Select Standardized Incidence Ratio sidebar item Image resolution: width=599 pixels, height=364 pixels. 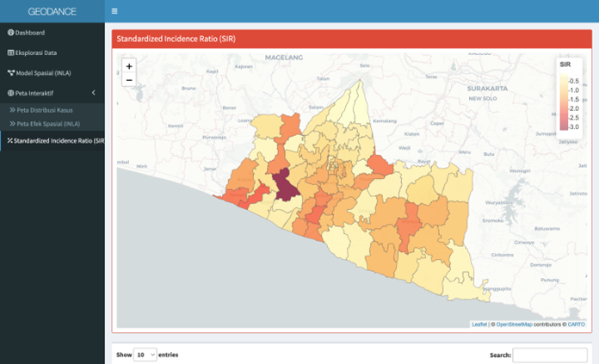(58, 139)
